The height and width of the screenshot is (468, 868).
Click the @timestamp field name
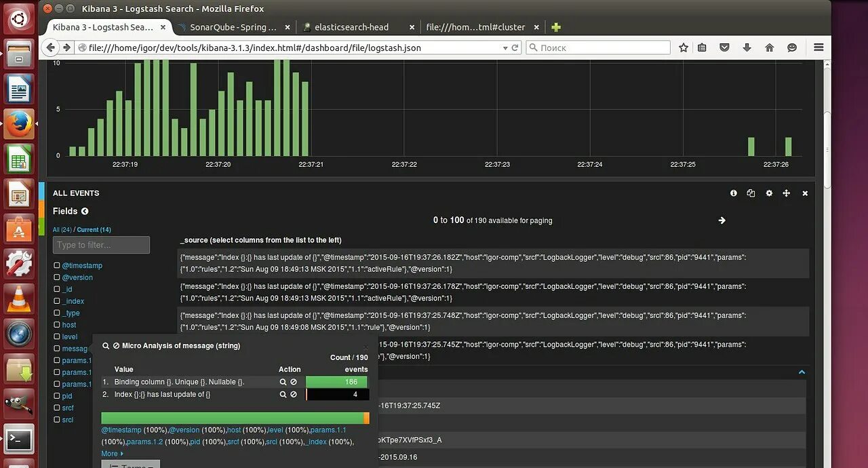[82, 266]
